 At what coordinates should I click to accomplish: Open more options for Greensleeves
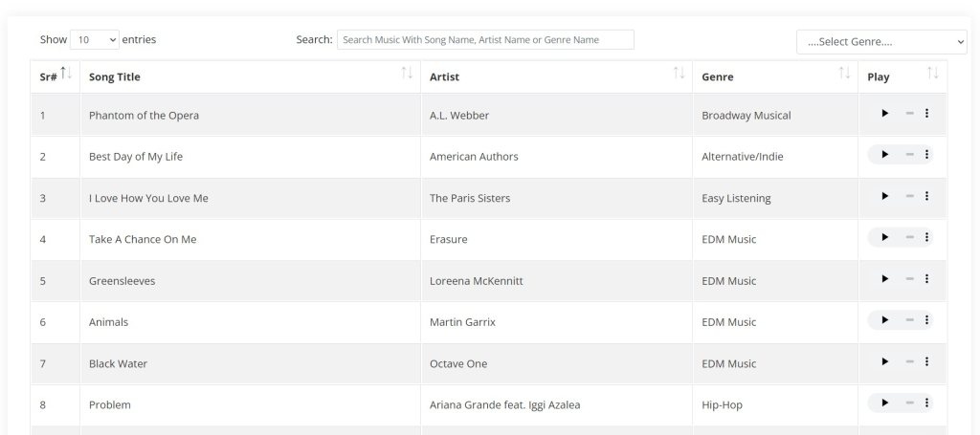[x=926, y=278]
